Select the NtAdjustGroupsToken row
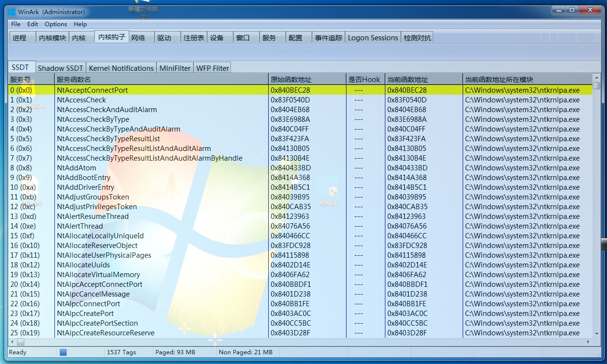Image resolution: width=607 pixels, height=364 pixels. coord(300,197)
